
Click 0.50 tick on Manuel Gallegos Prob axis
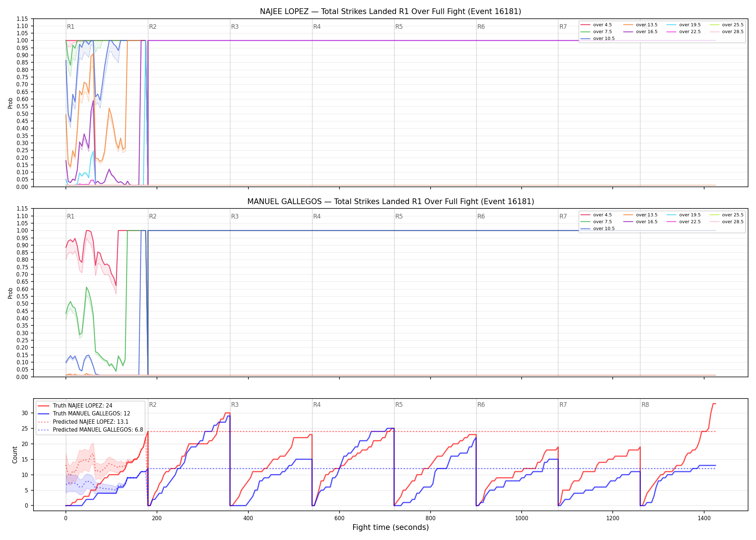[22, 304]
